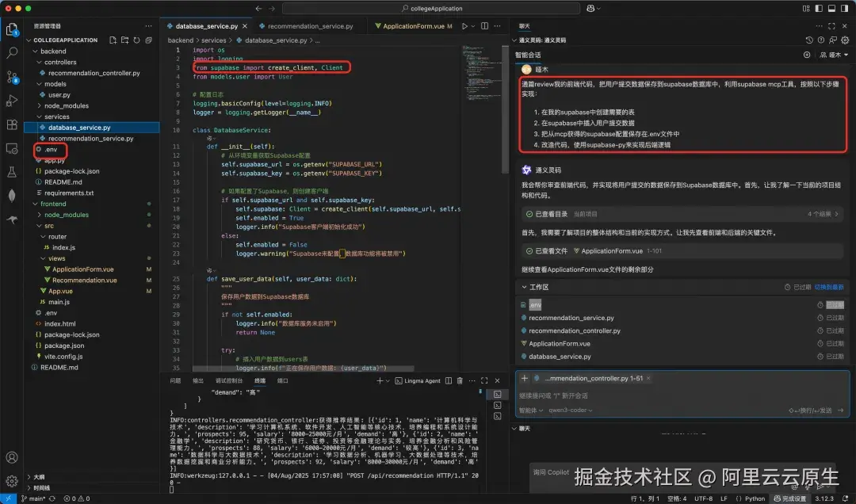856x504 pixels.
Task: Open the 智能体 mode dropdown
Action: pyautogui.click(x=530, y=410)
